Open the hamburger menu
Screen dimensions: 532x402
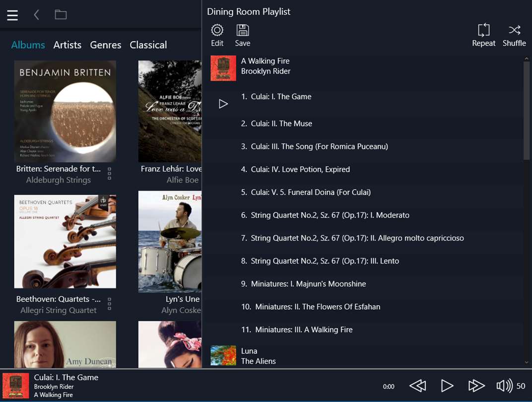[12, 15]
